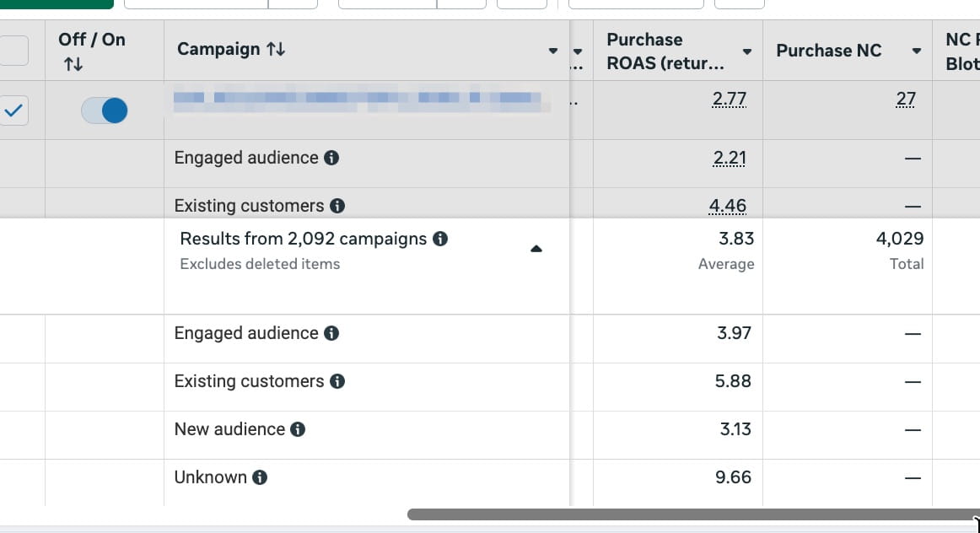This screenshot has height=533, width=980.
Task: Click the horizontal scrollbar at table bottom
Action: pyautogui.click(x=692, y=514)
